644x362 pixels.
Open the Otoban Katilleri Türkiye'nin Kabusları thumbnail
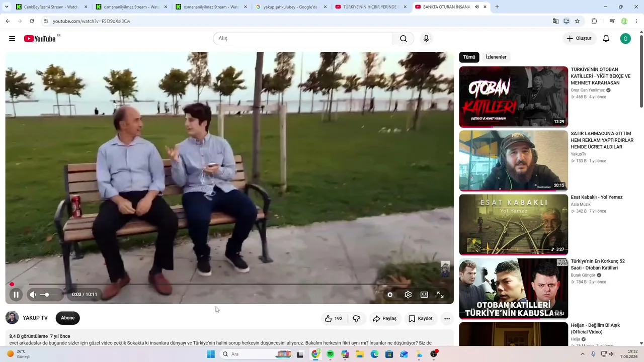pos(514,289)
